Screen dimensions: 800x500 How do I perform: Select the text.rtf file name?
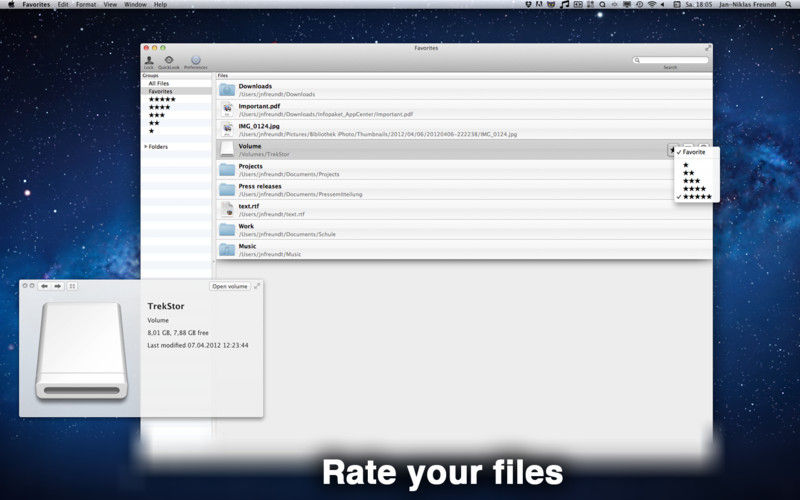248,206
